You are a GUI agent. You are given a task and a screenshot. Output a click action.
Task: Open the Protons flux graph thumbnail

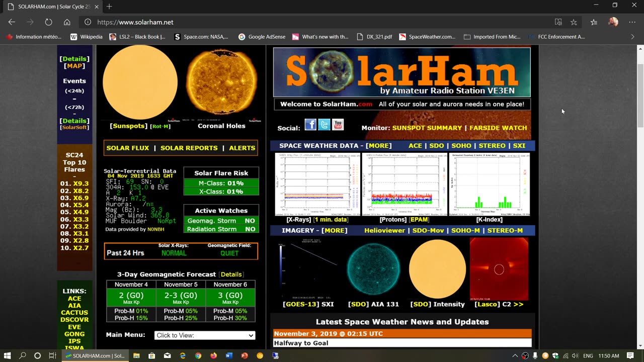(404, 185)
